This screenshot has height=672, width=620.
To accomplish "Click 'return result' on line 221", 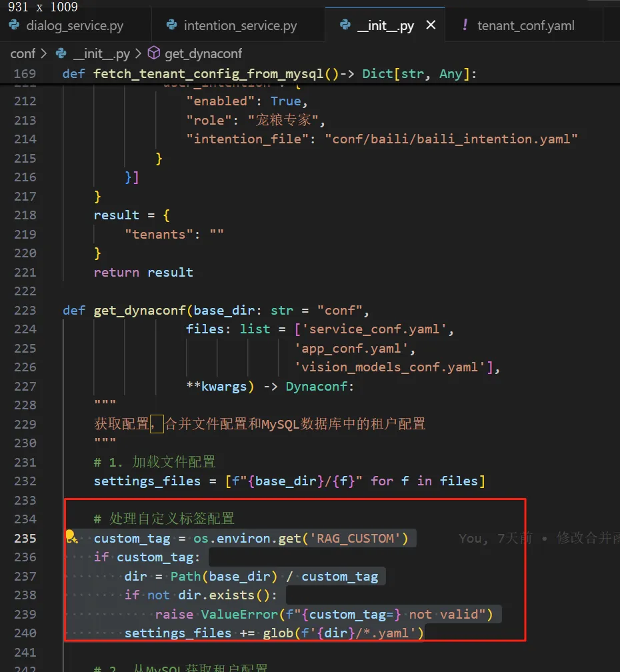I will [x=143, y=273].
